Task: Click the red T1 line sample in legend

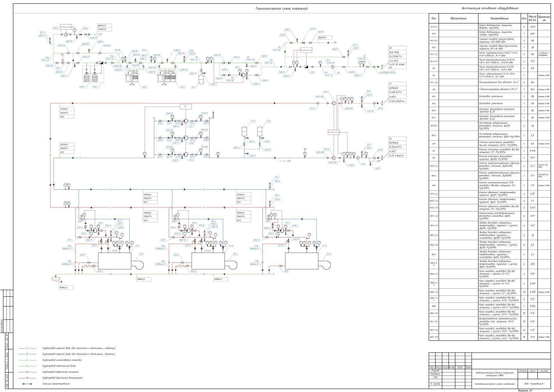Action: (x=27, y=348)
